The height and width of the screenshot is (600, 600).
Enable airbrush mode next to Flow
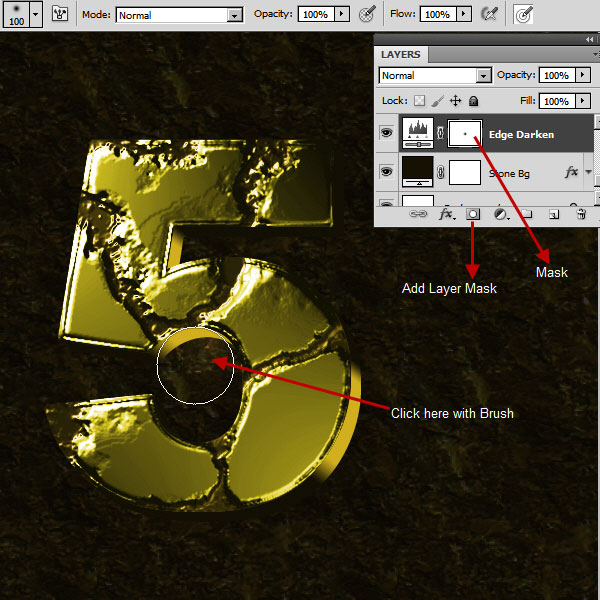tap(489, 14)
